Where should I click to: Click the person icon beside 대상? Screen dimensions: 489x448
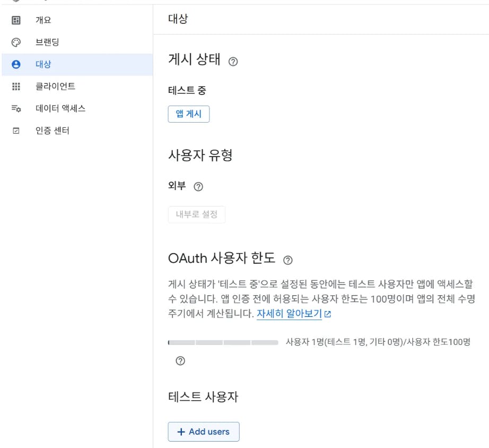[x=16, y=64]
